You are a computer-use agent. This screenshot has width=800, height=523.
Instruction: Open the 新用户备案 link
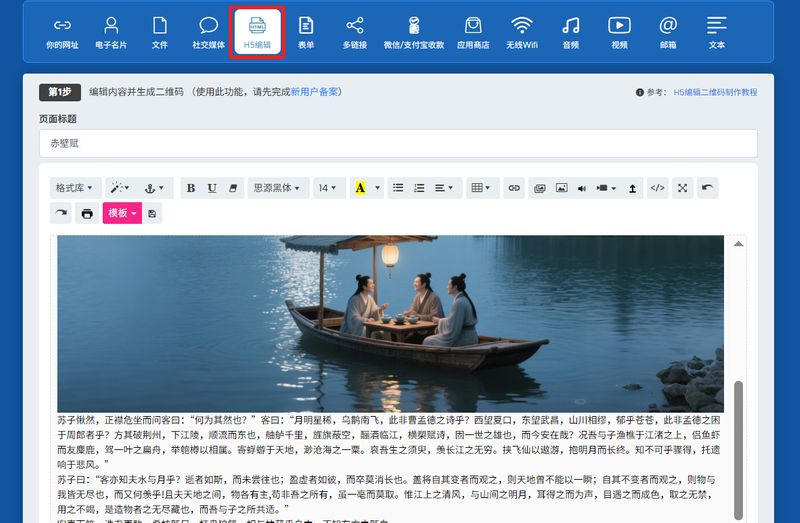[x=314, y=92]
